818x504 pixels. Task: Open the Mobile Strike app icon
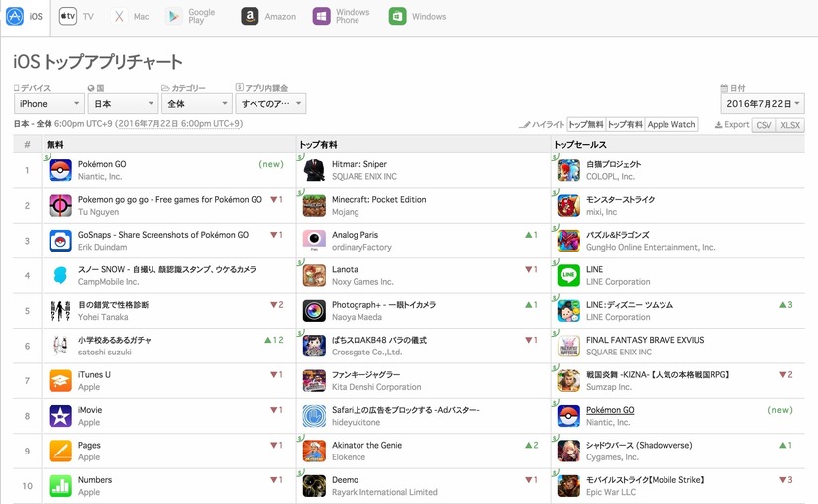coord(568,486)
